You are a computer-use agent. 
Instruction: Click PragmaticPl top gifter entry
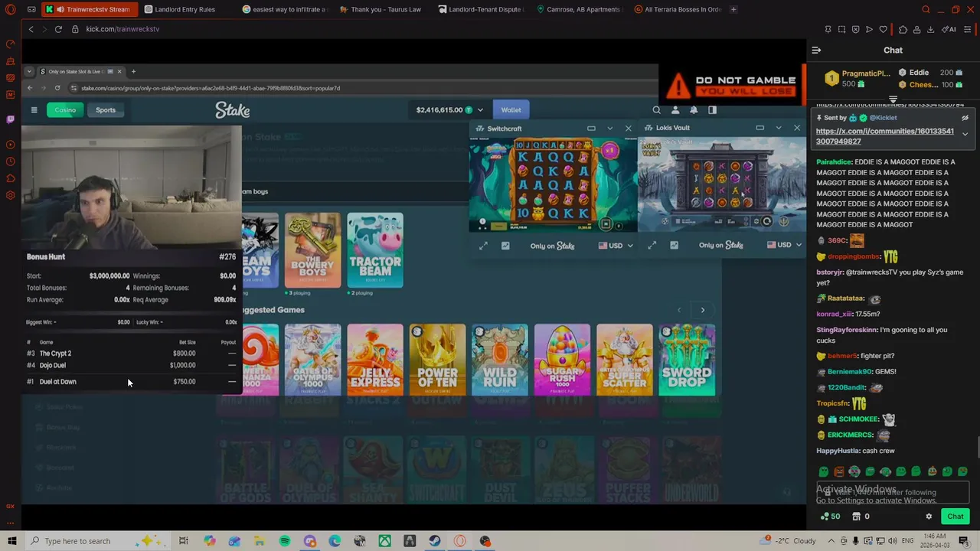point(857,79)
